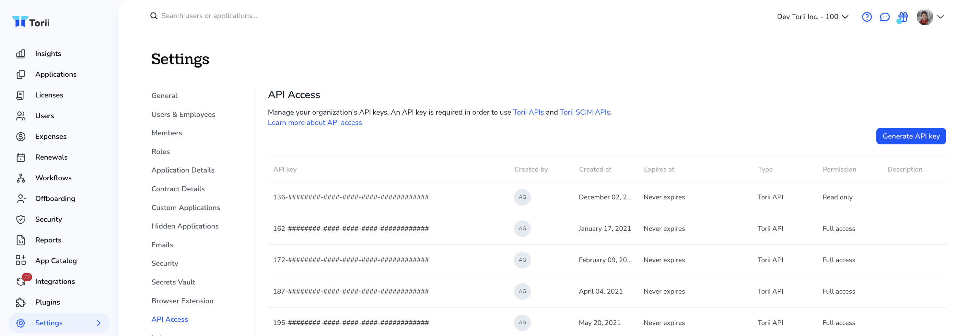980x336 pixels.
Task: Click the May 20, 2021 date
Action: point(600,323)
